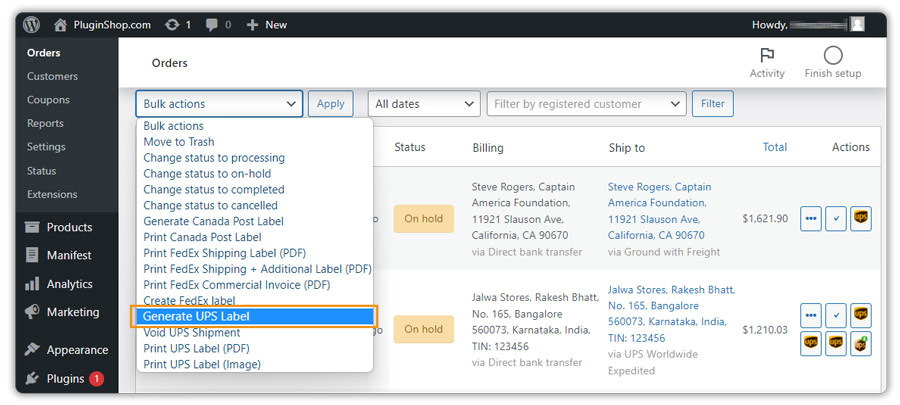
Task: Choose Print FedEx Shipping Label (PDF)
Action: pyautogui.click(x=224, y=253)
